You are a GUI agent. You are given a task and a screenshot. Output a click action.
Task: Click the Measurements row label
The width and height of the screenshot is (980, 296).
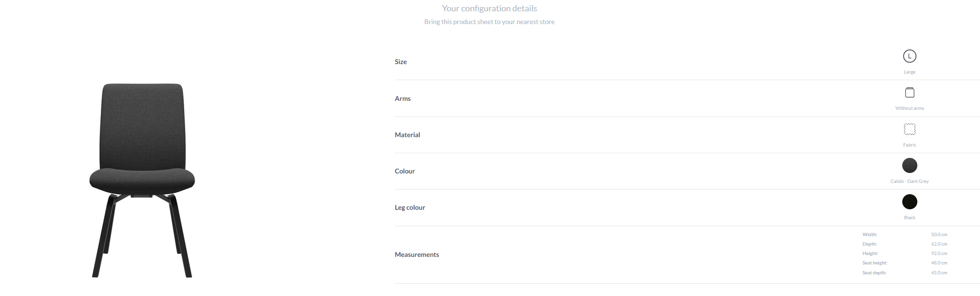416,255
